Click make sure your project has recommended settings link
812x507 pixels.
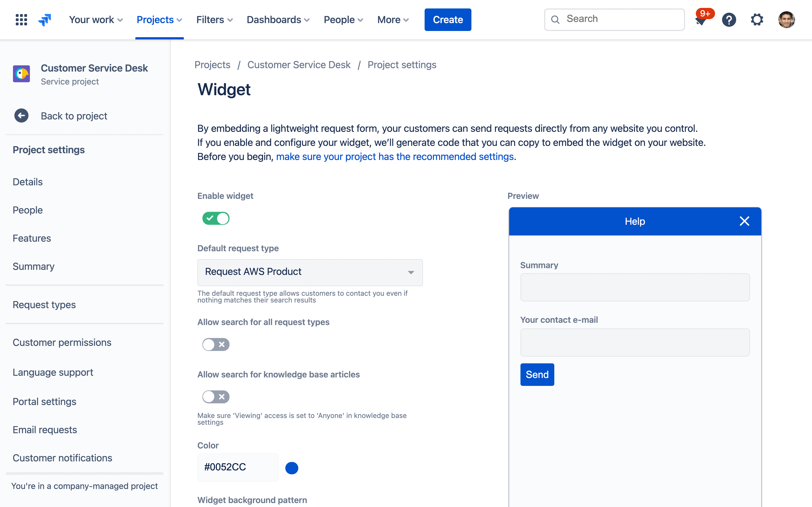coord(393,157)
